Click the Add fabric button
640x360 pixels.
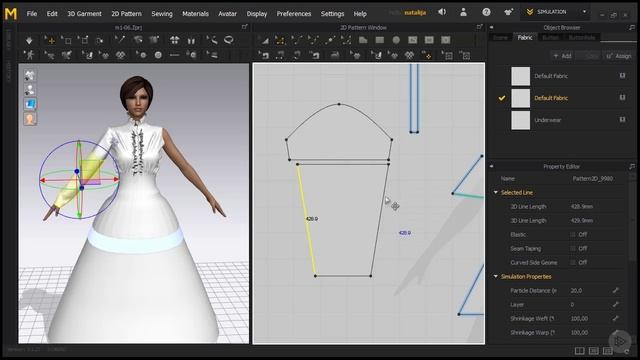[562, 56]
